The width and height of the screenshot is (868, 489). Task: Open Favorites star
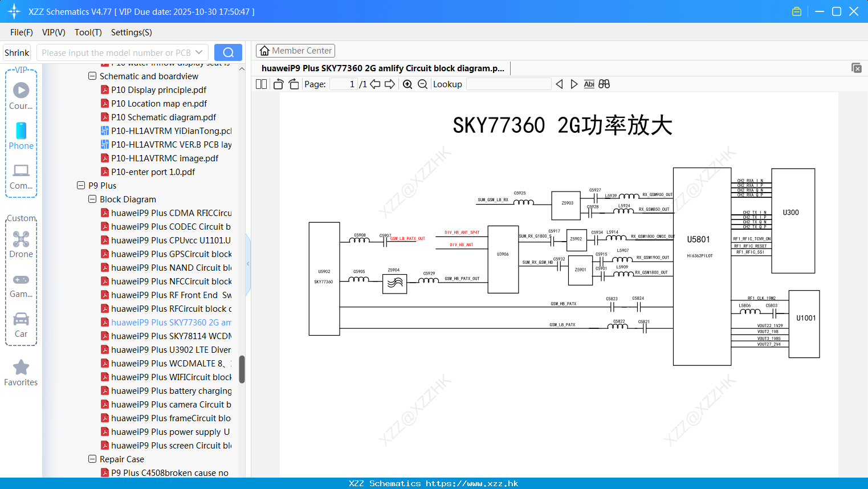pyautogui.click(x=21, y=373)
